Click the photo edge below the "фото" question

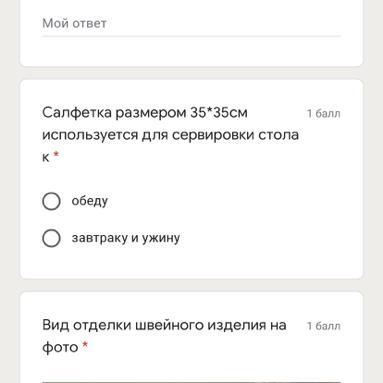(191, 382)
